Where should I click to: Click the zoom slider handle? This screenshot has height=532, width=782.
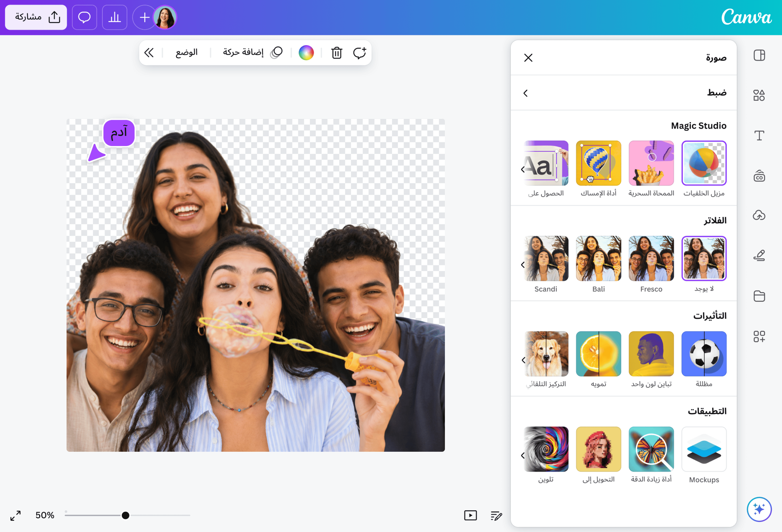[126, 515]
